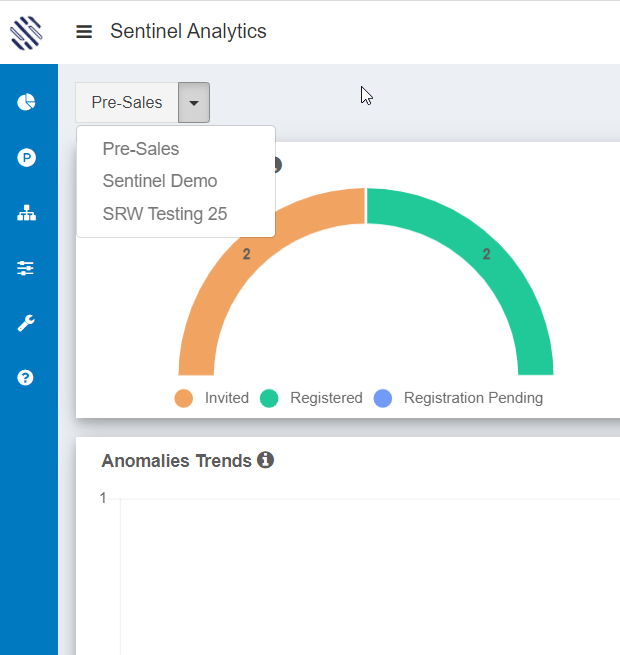Image resolution: width=620 pixels, height=655 pixels.
Task: Pick the Pre-Sales option in the open list
Action: pyautogui.click(x=141, y=149)
